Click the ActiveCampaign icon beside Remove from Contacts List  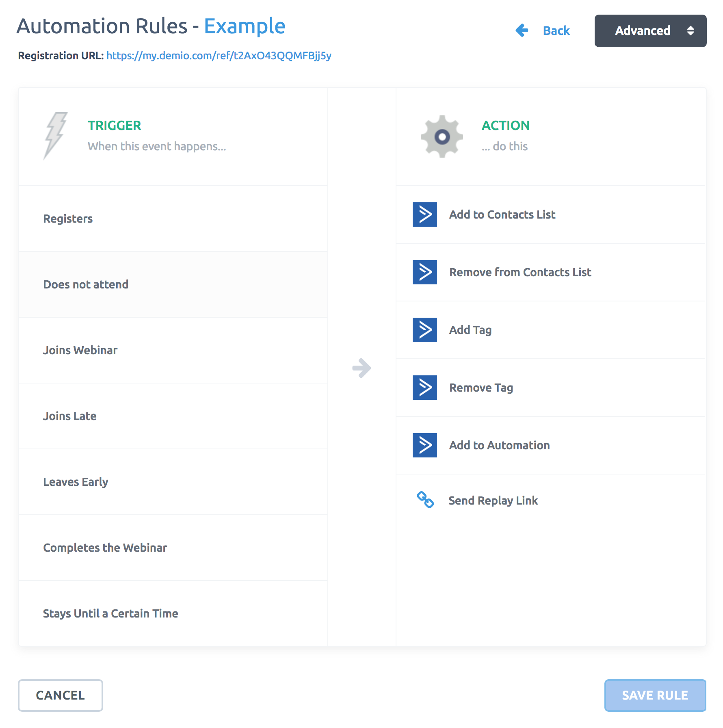point(425,272)
